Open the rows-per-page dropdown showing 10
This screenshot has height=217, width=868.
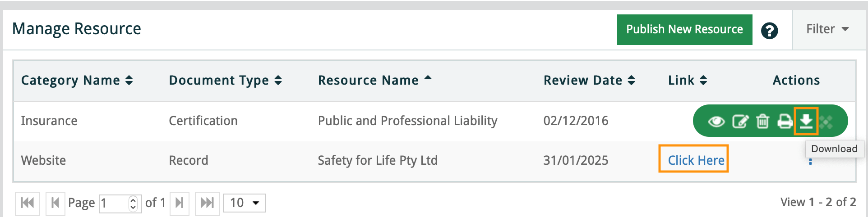[245, 203]
